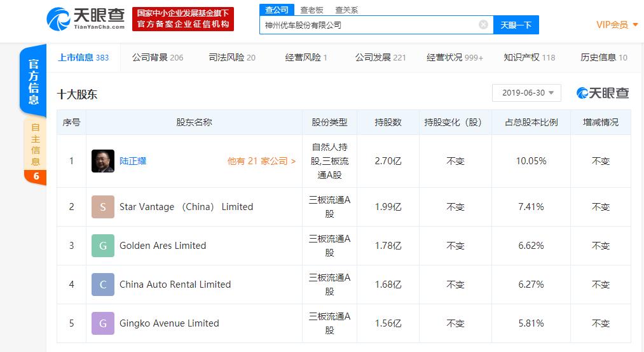Click the company name search input field
This screenshot has width=644, height=352.
coord(369,25)
